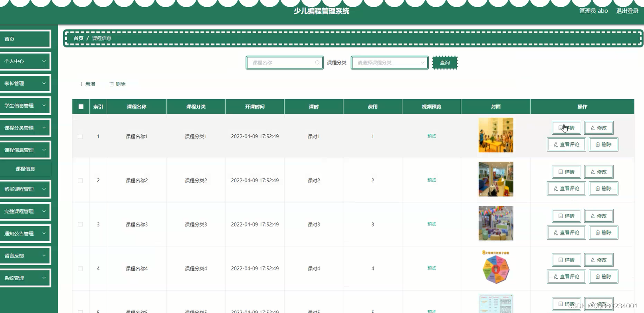The height and width of the screenshot is (313, 644).
Task: Expand 家长管理 sidebar menu
Action: (x=25, y=84)
